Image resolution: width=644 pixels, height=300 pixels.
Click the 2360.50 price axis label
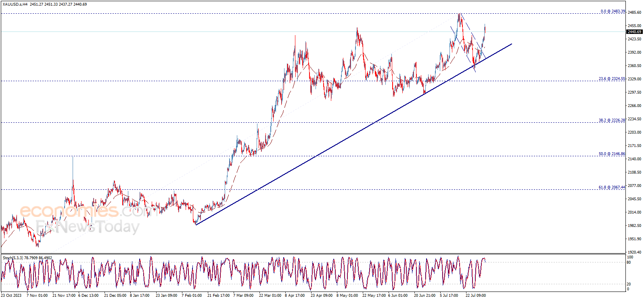pyautogui.click(x=634, y=66)
